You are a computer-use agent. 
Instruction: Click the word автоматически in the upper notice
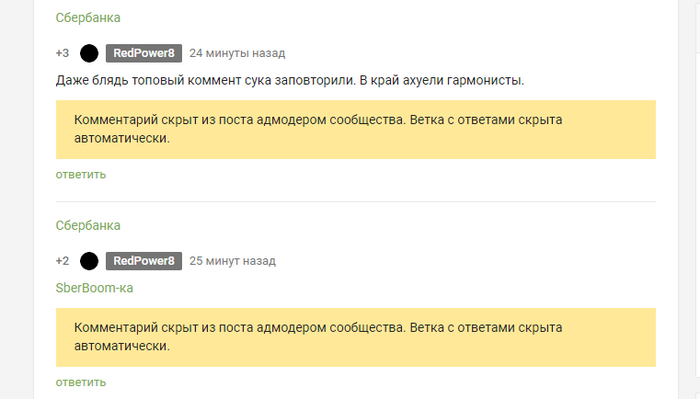click(122, 138)
